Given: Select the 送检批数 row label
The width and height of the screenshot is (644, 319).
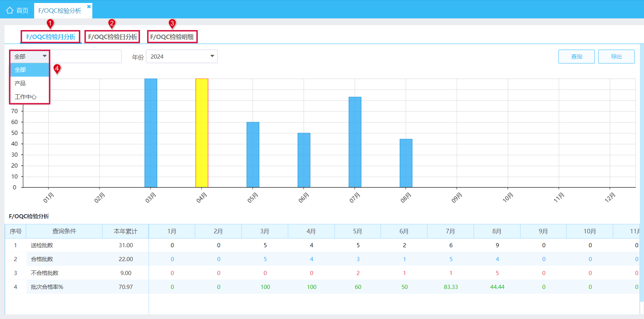Looking at the screenshot, I should coord(42,245).
